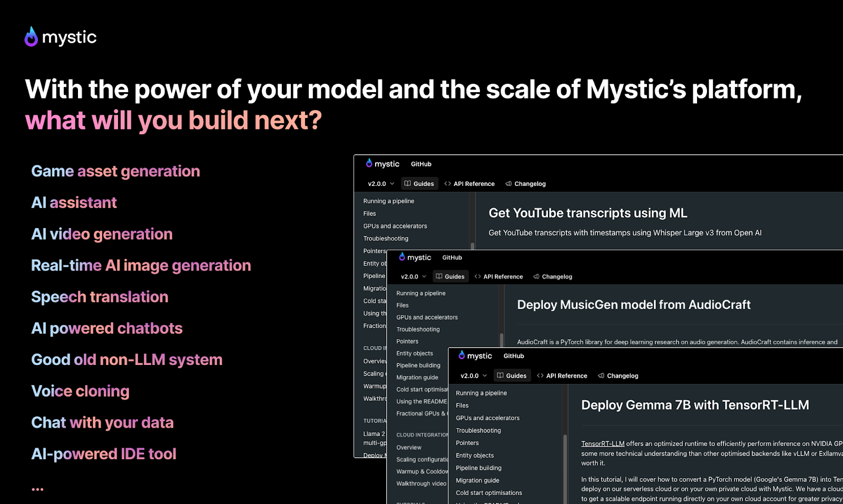843x504 pixels.
Task: Open GitHub link in the MusicGen window
Action: [452, 258]
